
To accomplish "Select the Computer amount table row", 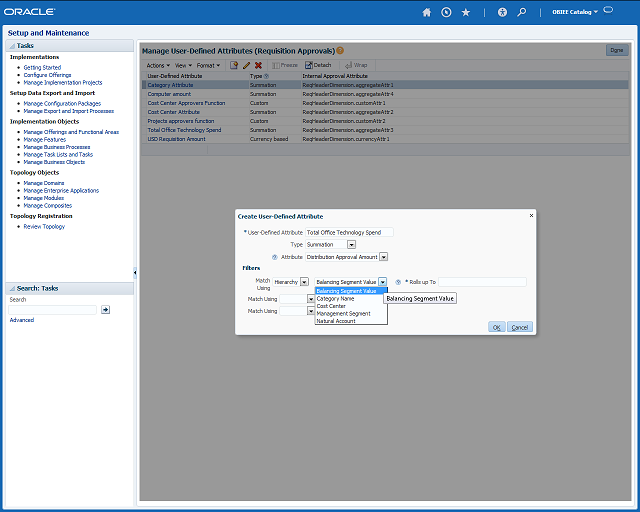I will coord(385,94).
